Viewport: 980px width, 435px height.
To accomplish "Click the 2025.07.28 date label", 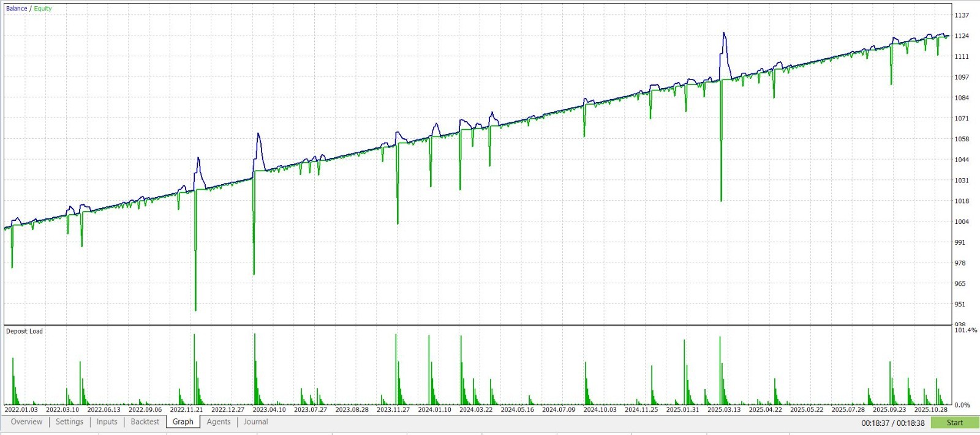I will point(848,410).
